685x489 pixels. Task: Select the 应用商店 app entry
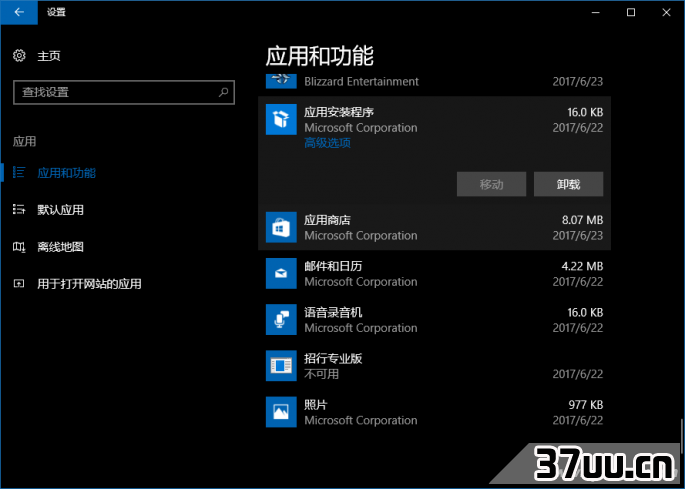point(434,227)
